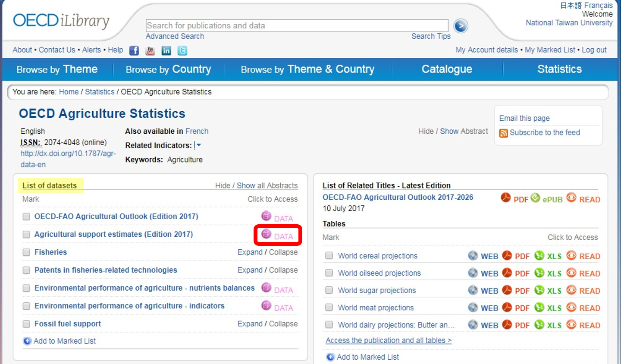Check the Fisheries dataset box
The image size is (621, 364).
[x=26, y=252]
